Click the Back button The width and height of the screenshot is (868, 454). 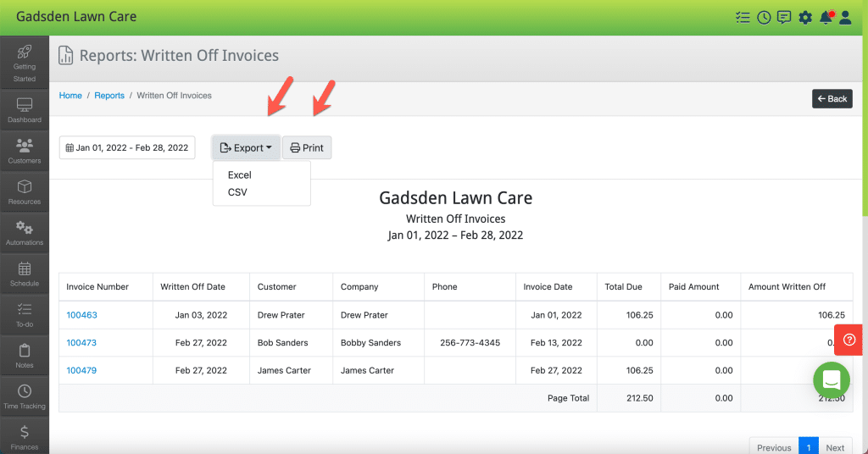tap(832, 99)
